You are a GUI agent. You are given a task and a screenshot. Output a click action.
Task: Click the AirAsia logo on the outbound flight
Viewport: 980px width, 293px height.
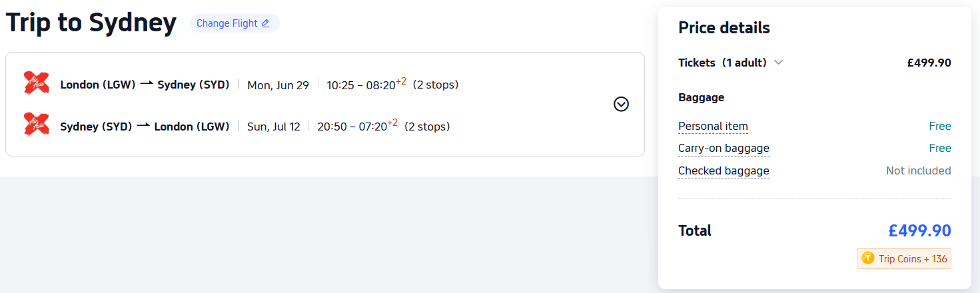click(x=36, y=83)
